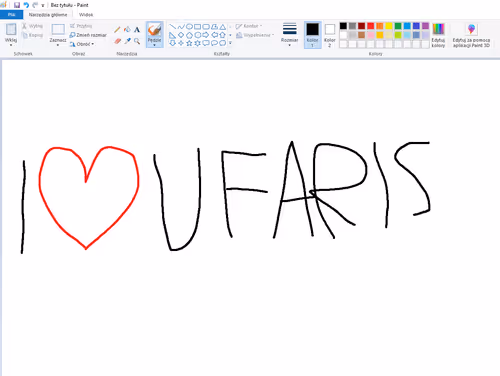Screen dimensions: 500x376
Task: Choose the right arrow shape
Action: click(x=206, y=35)
